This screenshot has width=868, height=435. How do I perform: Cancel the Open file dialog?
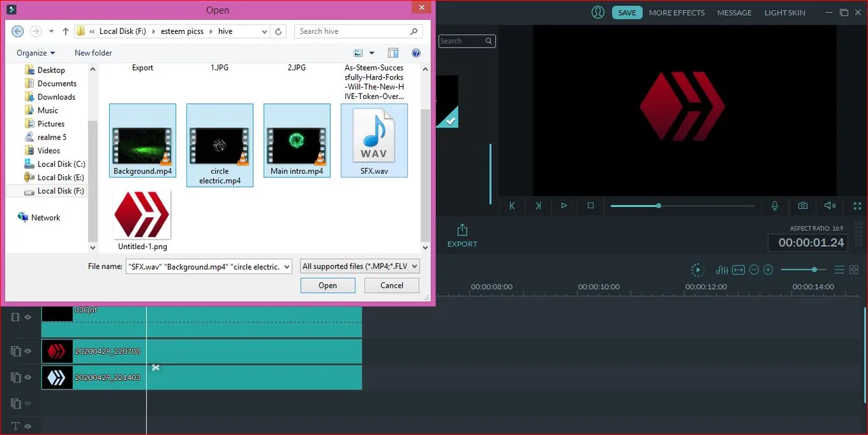391,286
